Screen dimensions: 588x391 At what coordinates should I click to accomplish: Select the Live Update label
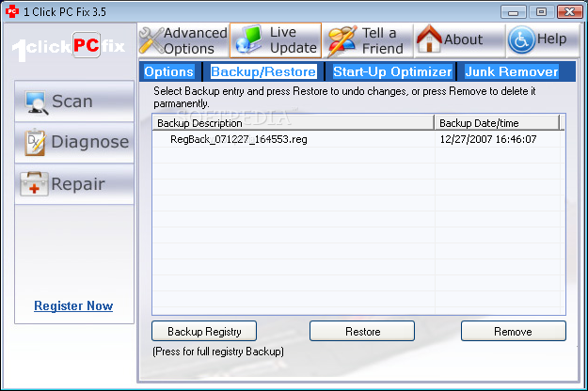[294, 40]
